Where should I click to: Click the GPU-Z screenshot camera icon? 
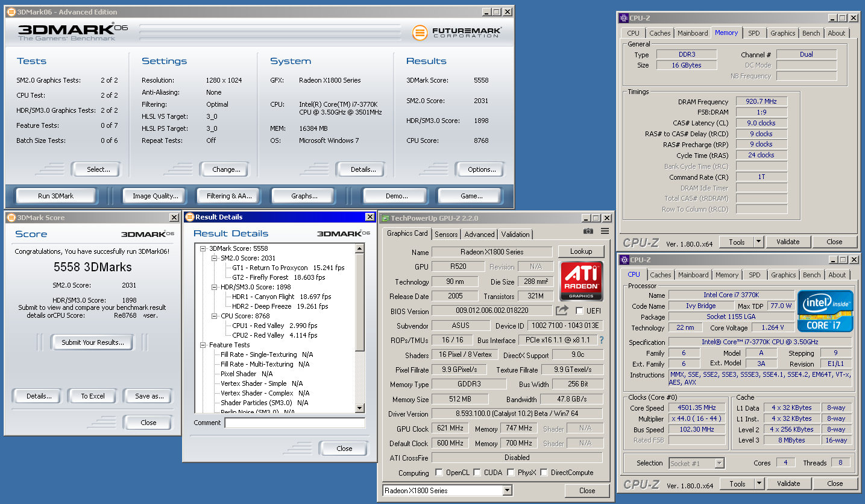(x=588, y=232)
